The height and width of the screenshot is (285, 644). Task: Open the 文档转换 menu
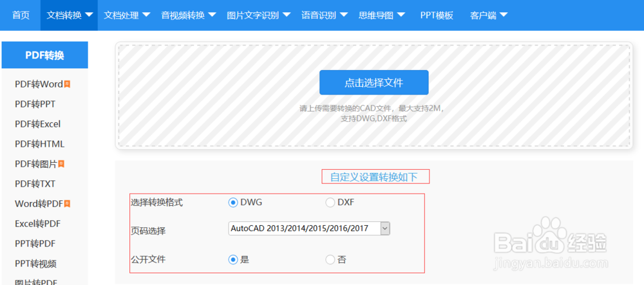coord(69,15)
